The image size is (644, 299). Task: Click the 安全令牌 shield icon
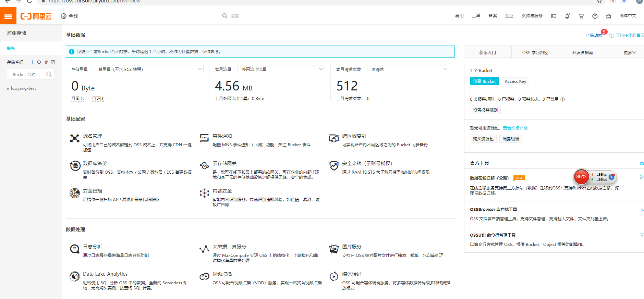[334, 166]
